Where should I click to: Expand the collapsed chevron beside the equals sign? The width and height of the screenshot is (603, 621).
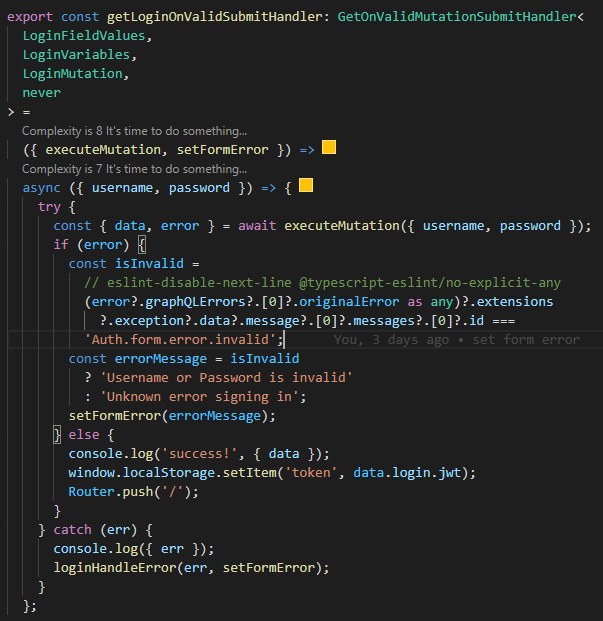pyautogui.click(x=10, y=111)
